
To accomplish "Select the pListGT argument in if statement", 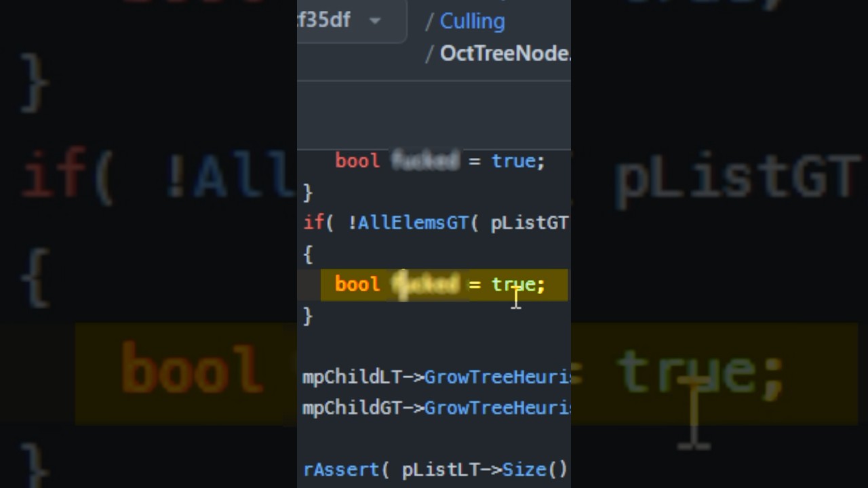I will 529,223.
